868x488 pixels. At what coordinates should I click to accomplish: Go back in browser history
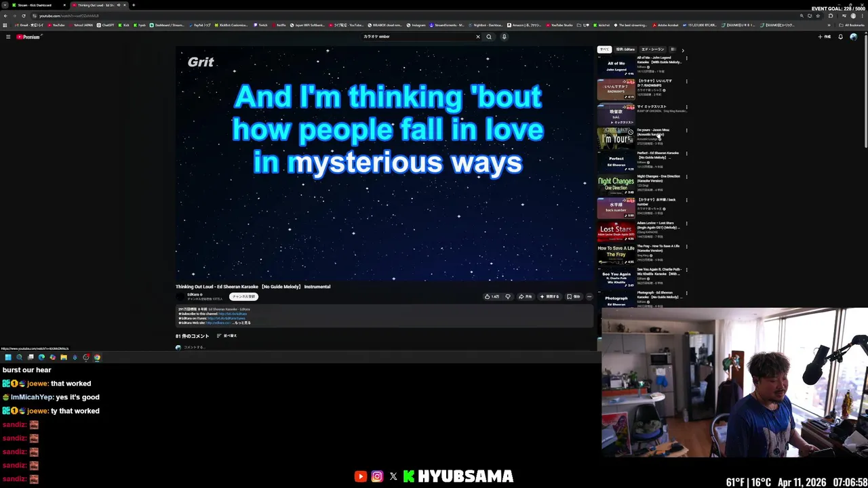[5, 16]
